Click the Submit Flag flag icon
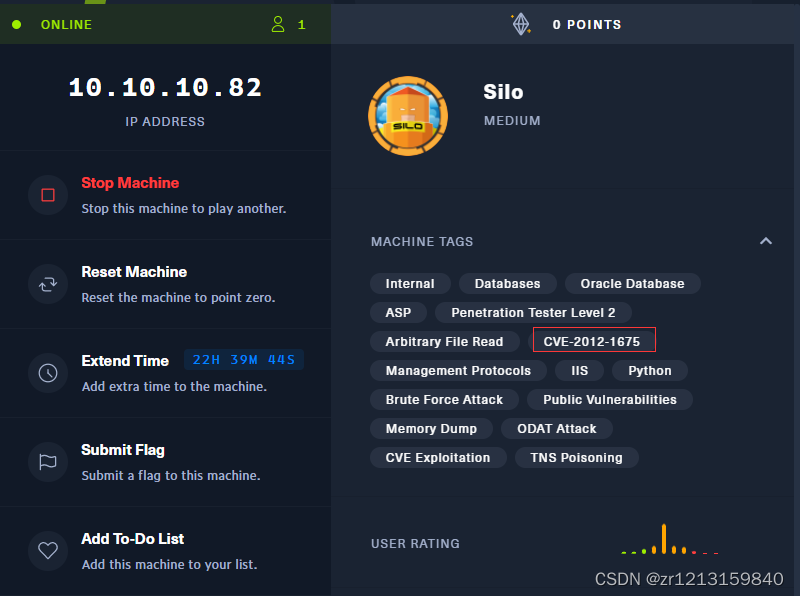800x596 pixels. 48,462
